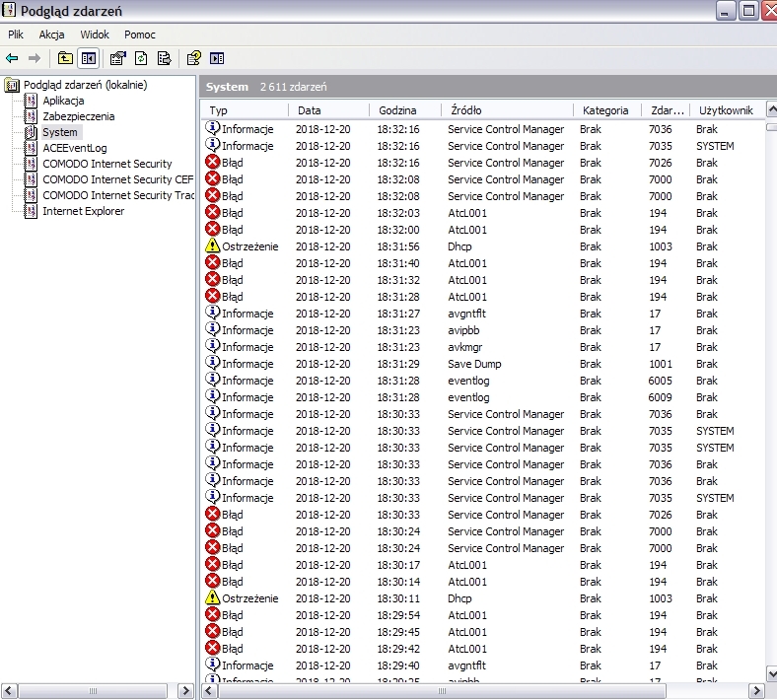
Task: Select COMODO Internet Security CEF log
Action: click(x=118, y=179)
